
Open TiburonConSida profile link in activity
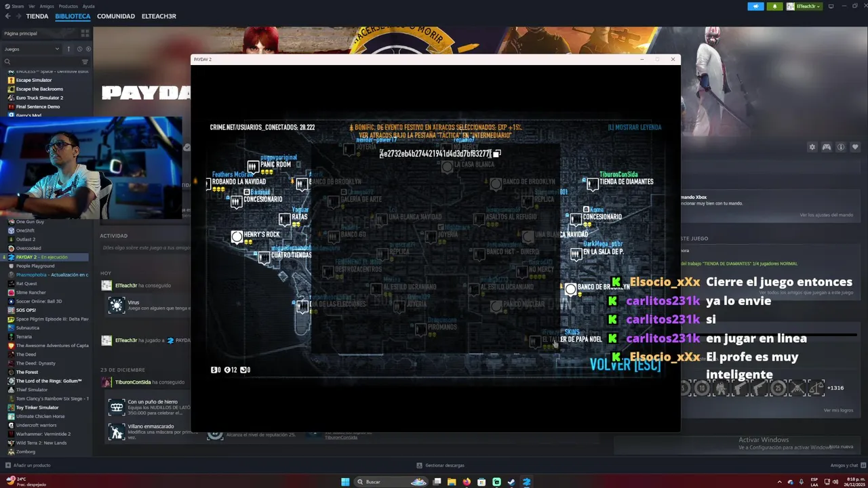[x=133, y=382]
